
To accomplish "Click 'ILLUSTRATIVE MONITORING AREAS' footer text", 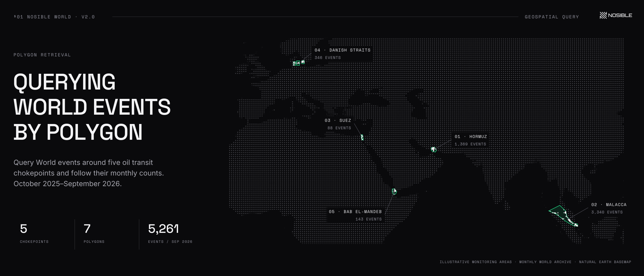I will [476, 262].
